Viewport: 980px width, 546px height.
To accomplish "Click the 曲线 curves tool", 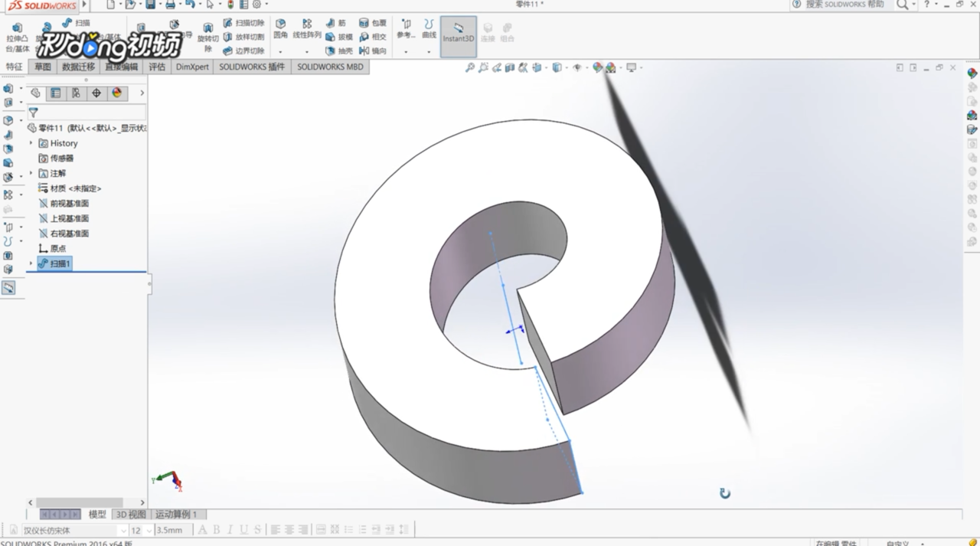I will pos(429,29).
